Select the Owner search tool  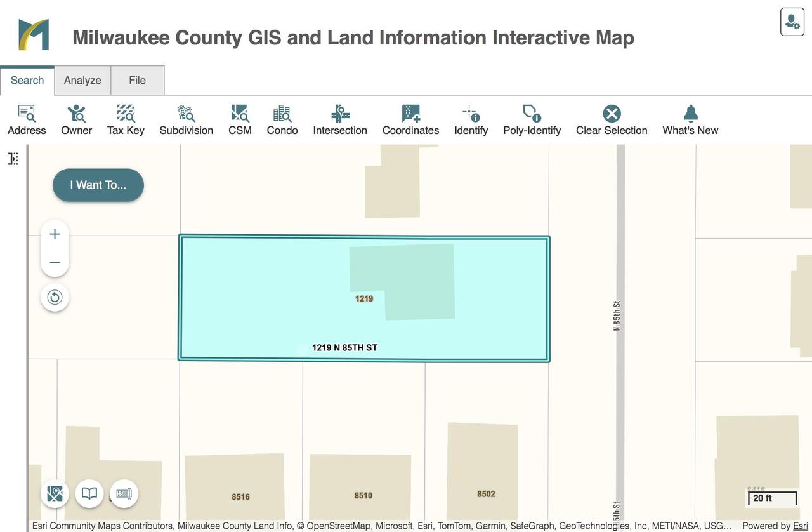(x=76, y=120)
